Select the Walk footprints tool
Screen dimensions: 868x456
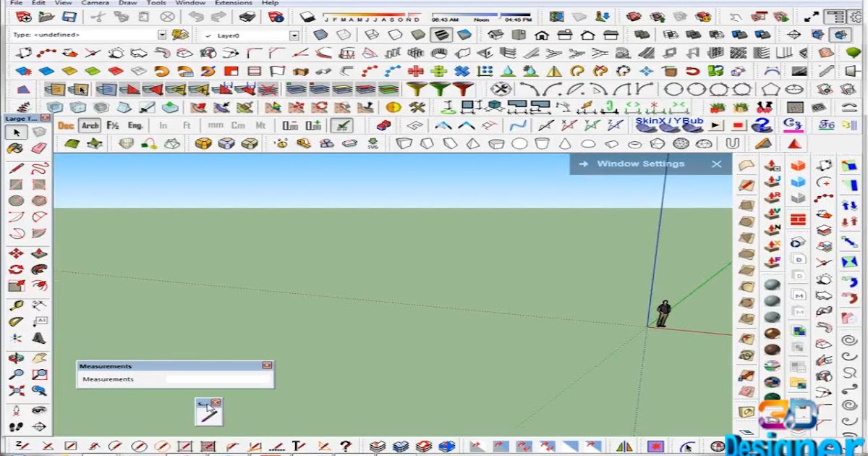[16, 427]
